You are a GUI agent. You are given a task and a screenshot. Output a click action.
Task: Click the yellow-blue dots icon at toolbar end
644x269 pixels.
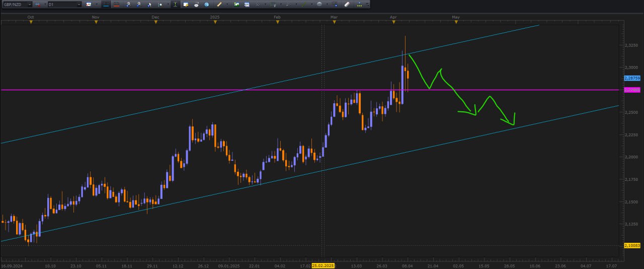click(359, 5)
